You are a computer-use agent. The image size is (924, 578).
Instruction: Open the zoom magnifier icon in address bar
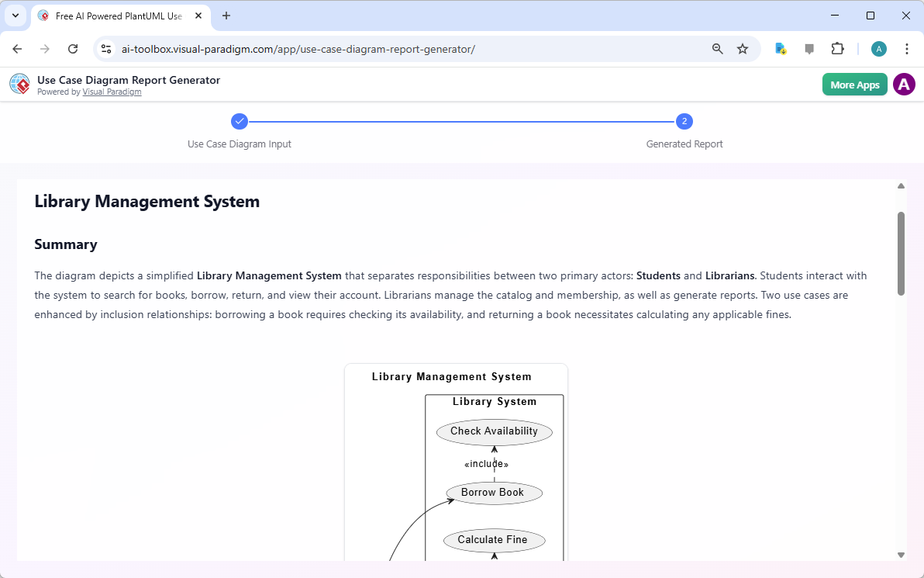tap(717, 48)
